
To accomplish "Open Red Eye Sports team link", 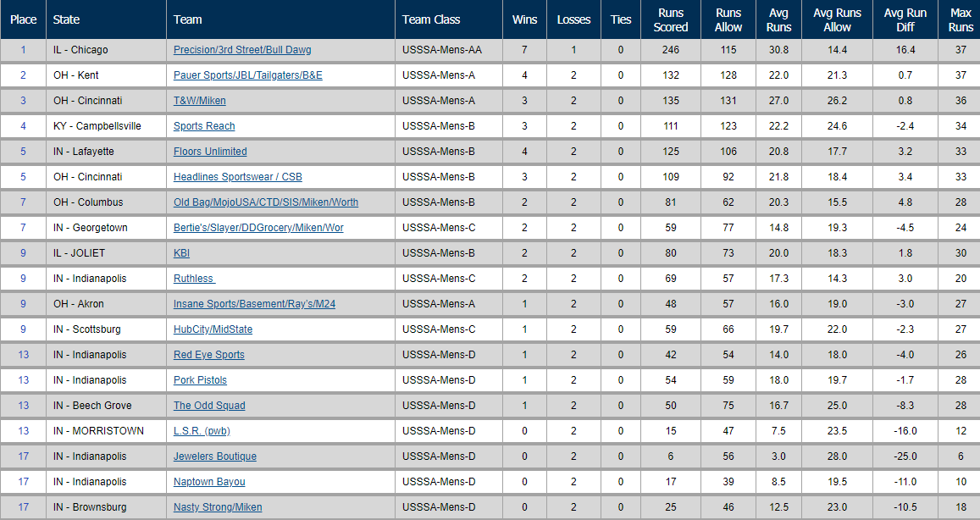I will [208, 355].
